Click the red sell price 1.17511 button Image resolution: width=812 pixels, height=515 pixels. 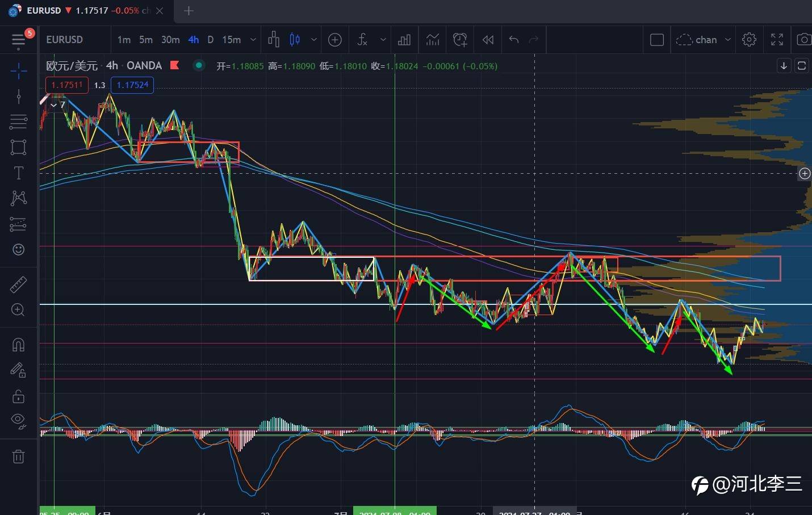point(67,85)
